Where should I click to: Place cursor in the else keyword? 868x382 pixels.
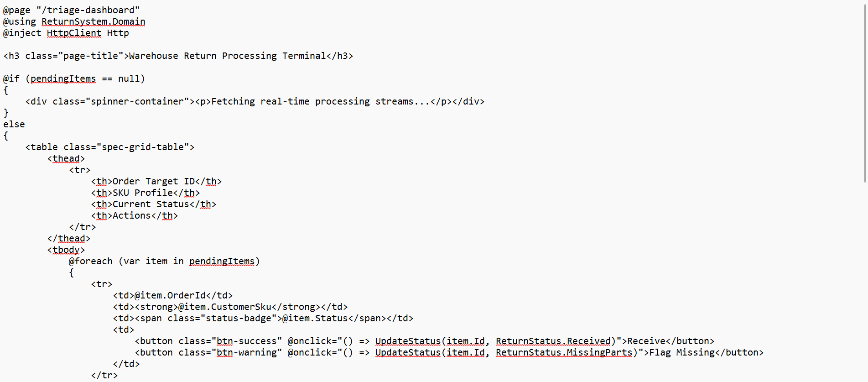click(x=14, y=124)
